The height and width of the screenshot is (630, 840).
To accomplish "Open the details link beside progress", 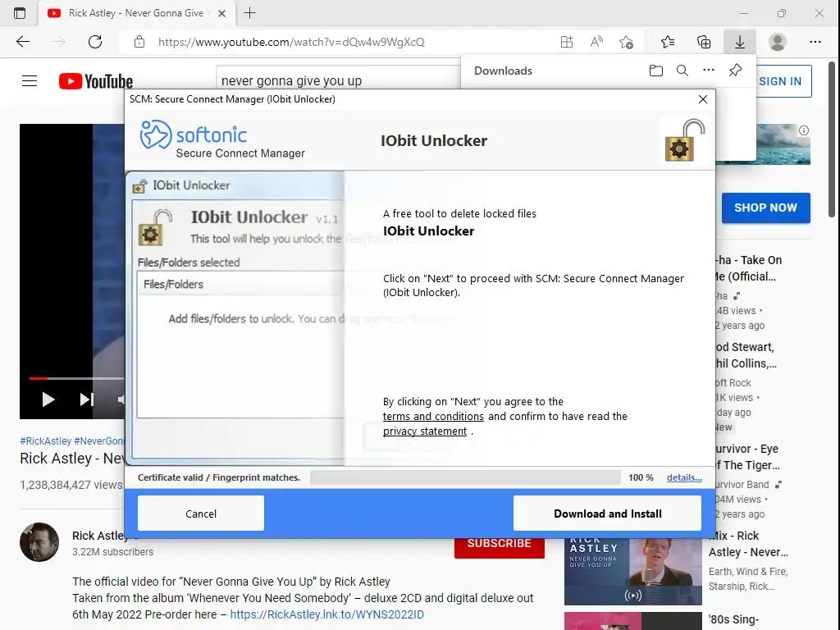I will (684, 477).
